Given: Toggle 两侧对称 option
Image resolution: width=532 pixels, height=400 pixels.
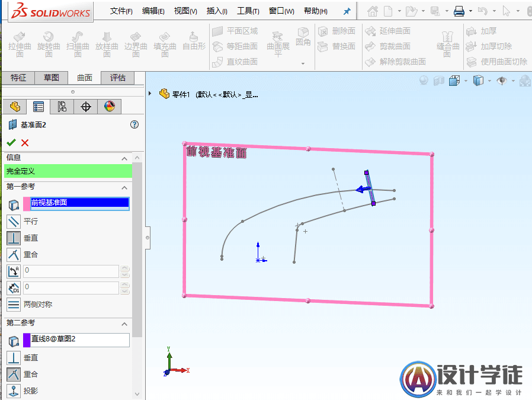Looking at the screenshot, I should 14,305.
